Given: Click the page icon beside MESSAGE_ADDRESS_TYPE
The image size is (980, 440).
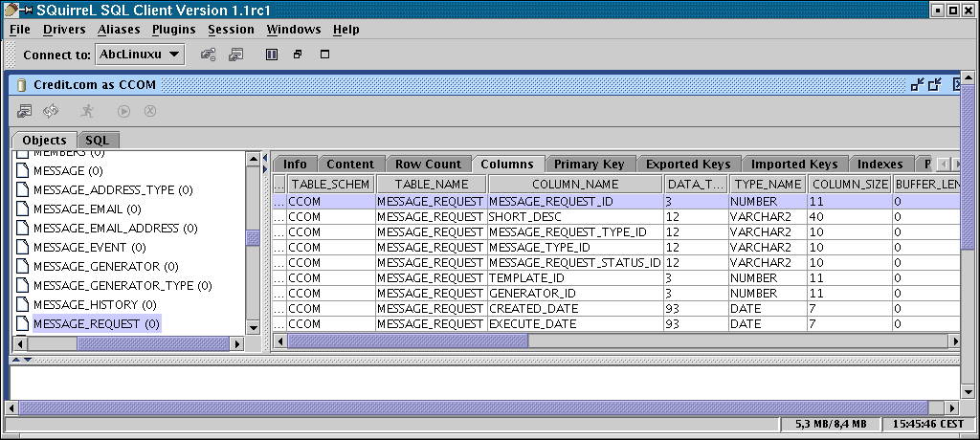Looking at the screenshot, I should click(x=22, y=190).
